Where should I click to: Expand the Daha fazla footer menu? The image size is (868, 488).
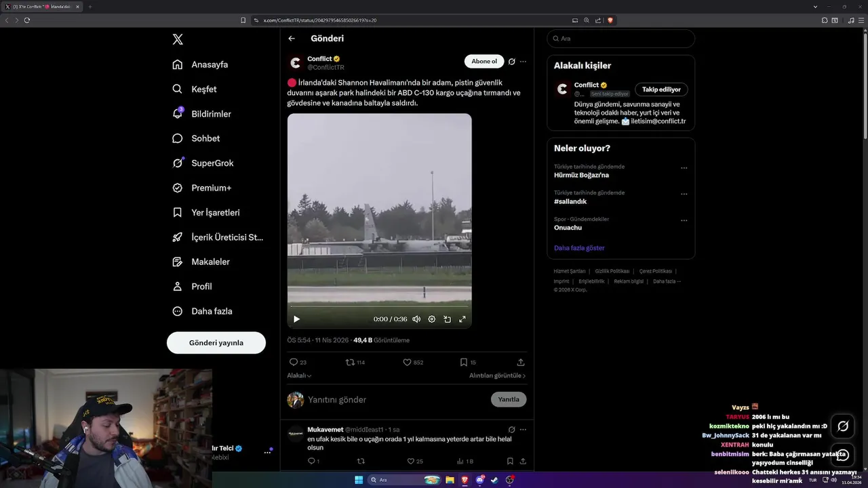[667, 281]
